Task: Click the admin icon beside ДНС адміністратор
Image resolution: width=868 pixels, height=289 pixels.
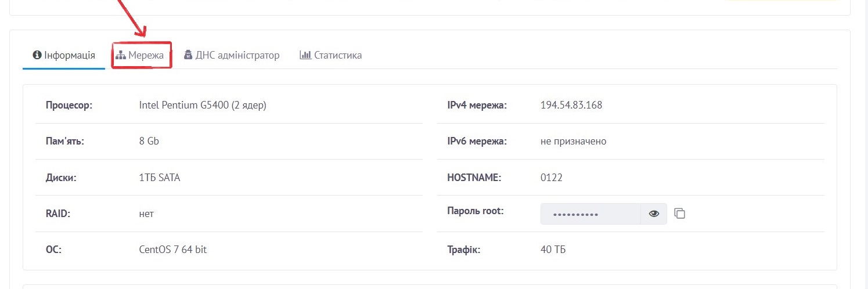Action: (x=188, y=55)
